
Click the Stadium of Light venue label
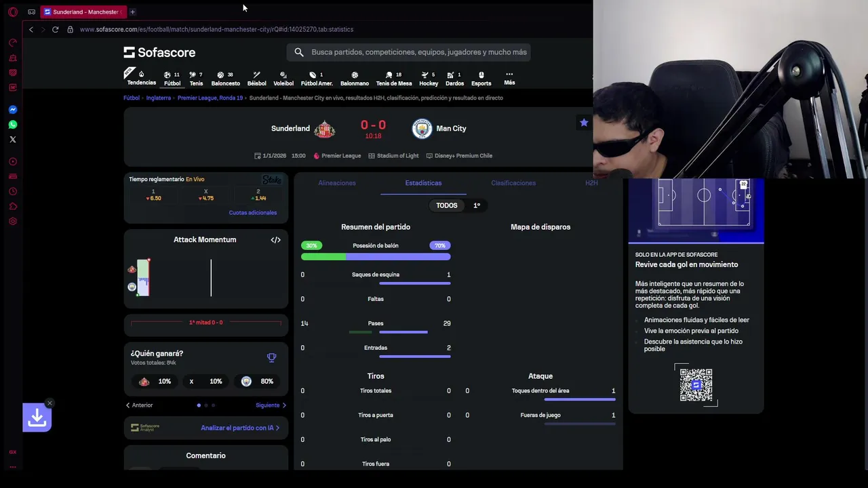tap(393, 156)
